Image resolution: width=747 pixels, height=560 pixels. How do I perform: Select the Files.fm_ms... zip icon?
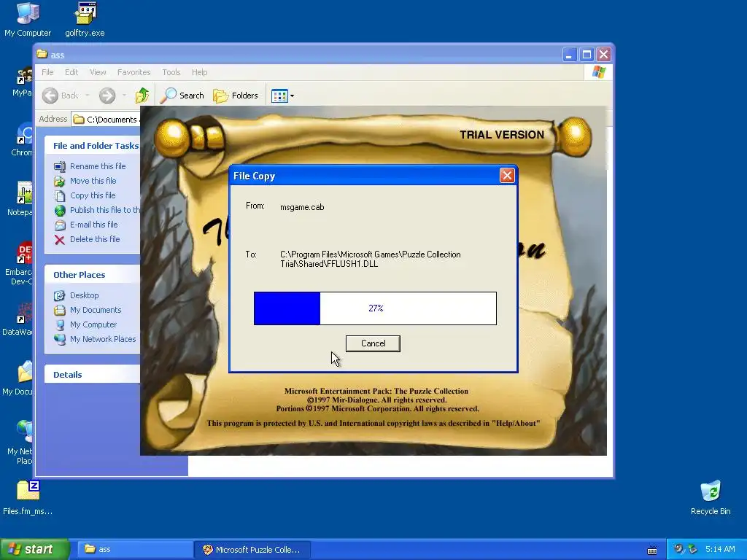[28, 497]
